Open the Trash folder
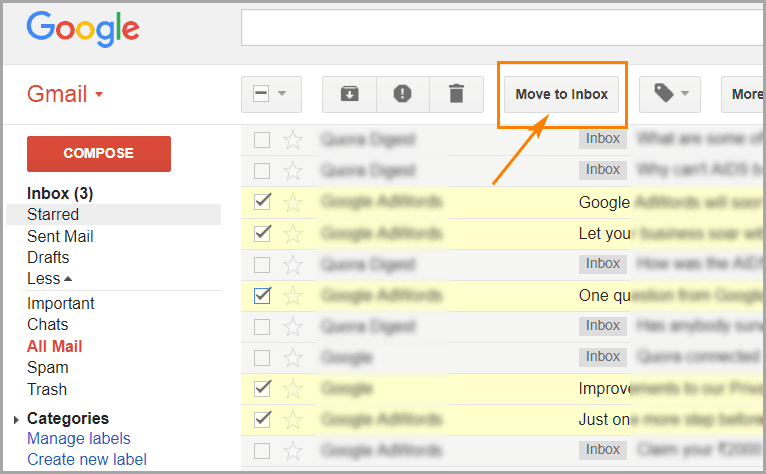The width and height of the screenshot is (766, 474). point(47,389)
